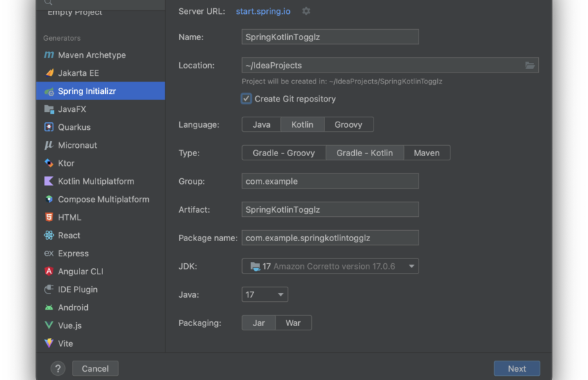This screenshot has width=588, height=380.
Task: Click the React atom icon
Action: 48,235
